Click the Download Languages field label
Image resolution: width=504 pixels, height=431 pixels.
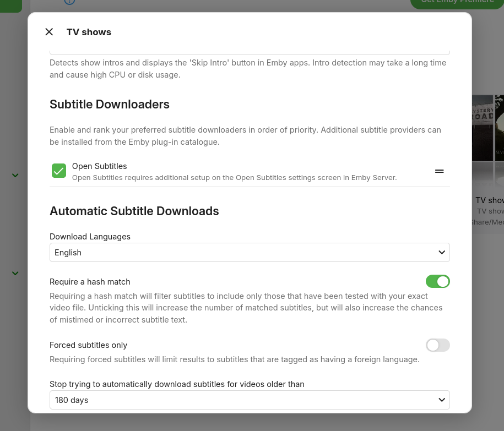tap(90, 237)
